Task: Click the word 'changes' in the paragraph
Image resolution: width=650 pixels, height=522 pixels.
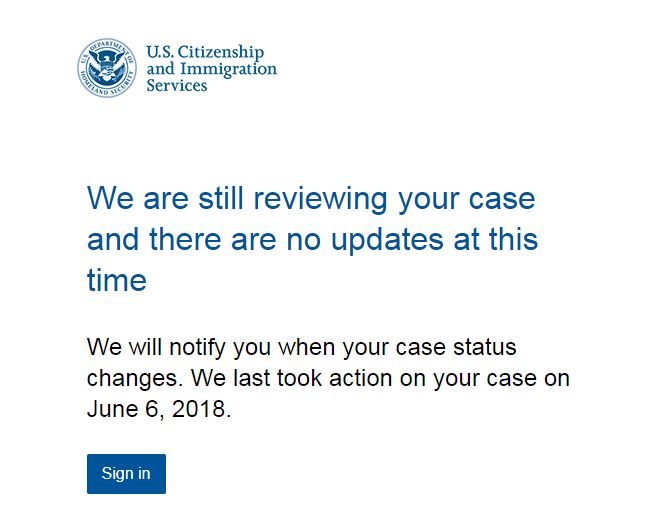Action: coord(132,379)
